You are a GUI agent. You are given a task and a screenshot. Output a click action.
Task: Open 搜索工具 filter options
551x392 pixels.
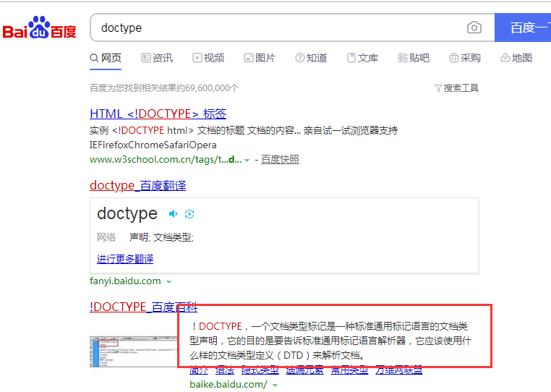456,88
